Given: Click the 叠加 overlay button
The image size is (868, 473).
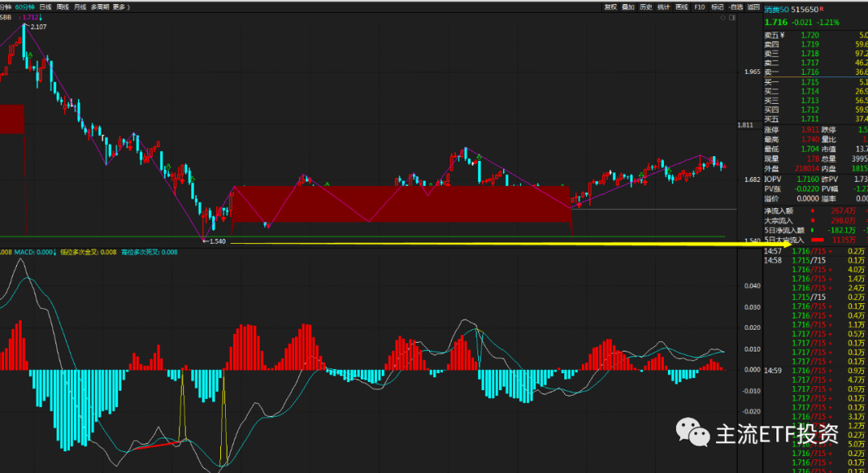Looking at the screenshot, I should [x=628, y=7].
